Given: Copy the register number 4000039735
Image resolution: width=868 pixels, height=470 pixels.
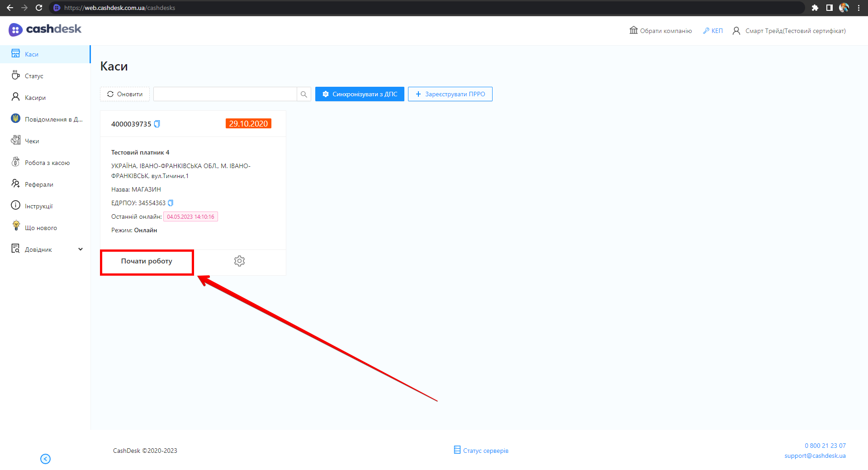Looking at the screenshot, I should [x=157, y=124].
